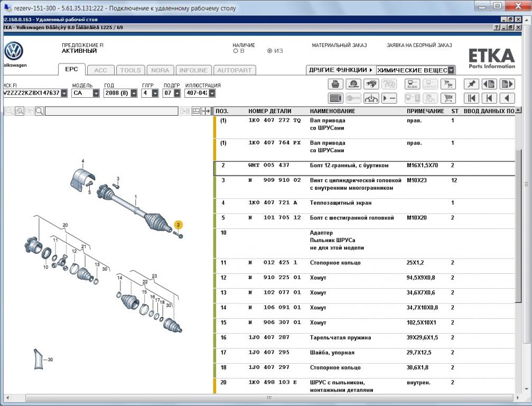The height and width of the screenshot is (406, 532).
Task: Click the ПОЗ. column header
Action: [x=222, y=111]
